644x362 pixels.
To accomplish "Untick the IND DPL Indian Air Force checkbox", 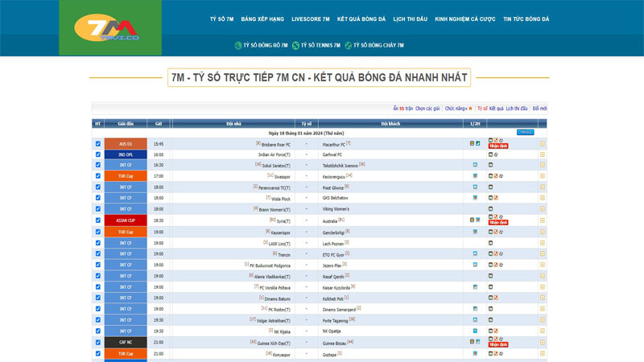I will (x=98, y=154).
